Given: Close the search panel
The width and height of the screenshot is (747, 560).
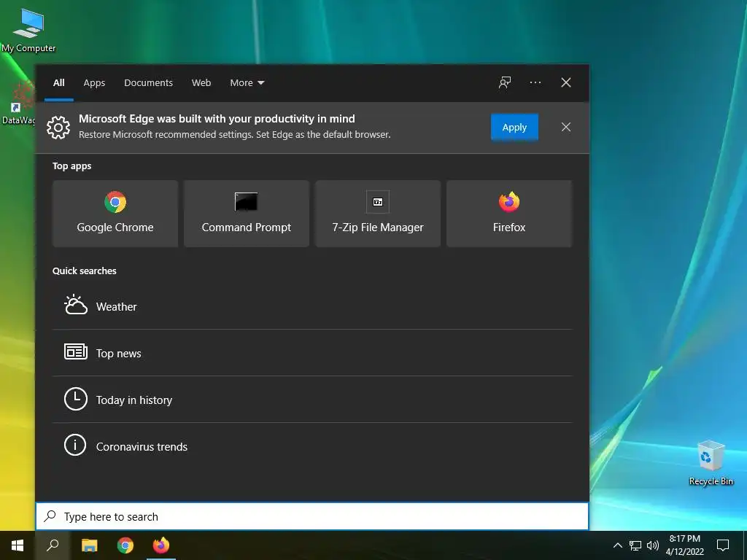Looking at the screenshot, I should tap(565, 82).
